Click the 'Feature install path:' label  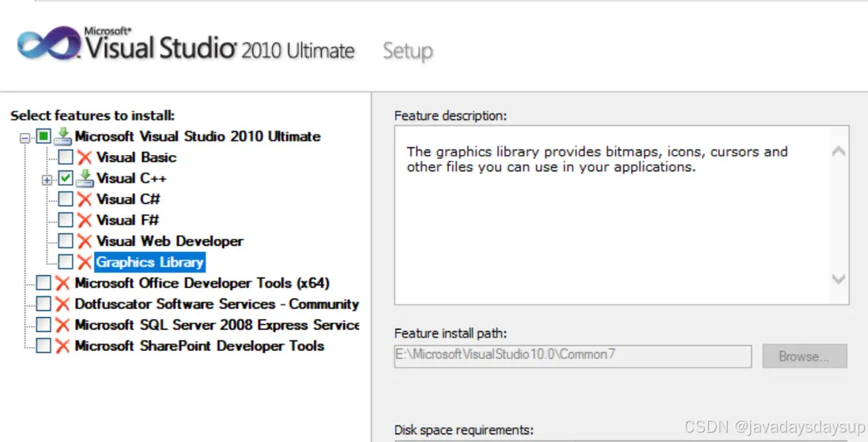coord(450,334)
